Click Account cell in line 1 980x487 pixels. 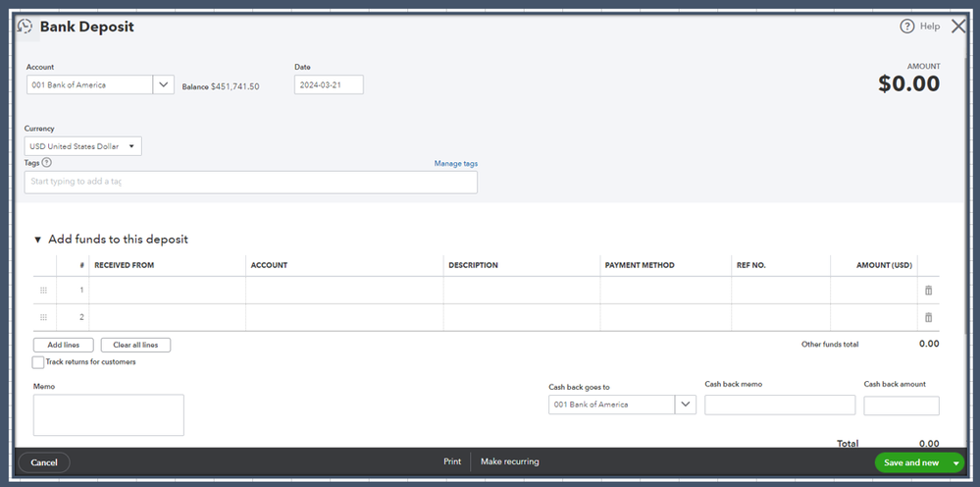click(x=345, y=290)
